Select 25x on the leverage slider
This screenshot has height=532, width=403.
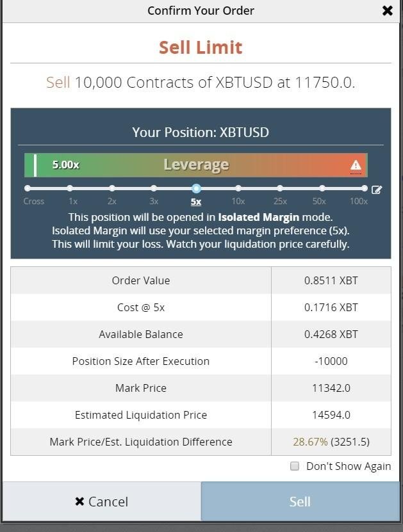[280, 188]
